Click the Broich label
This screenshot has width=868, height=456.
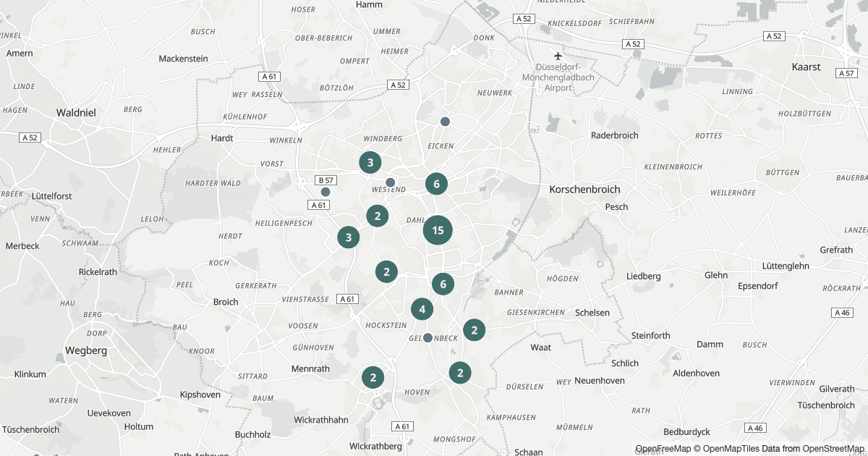226,302
